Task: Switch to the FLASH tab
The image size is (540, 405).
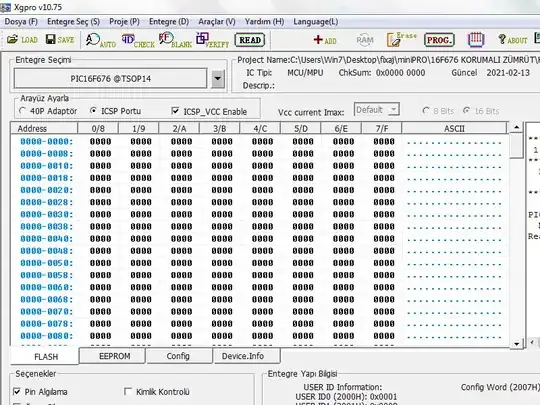Action: point(46,356)
